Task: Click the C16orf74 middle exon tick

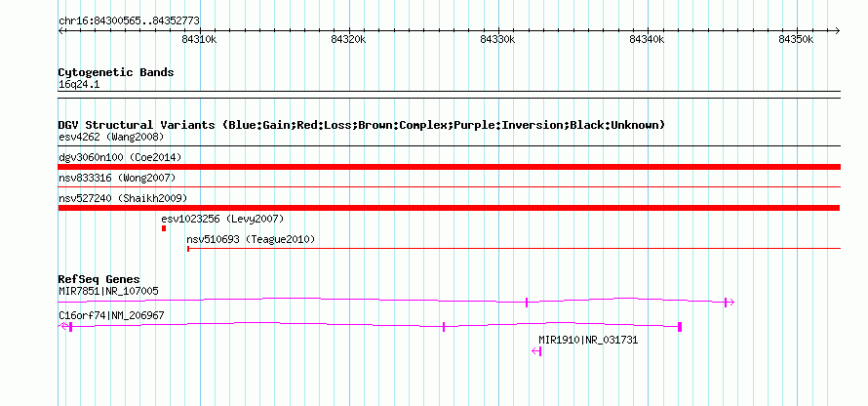Action: pyautogui.click(x=444, y=327)
